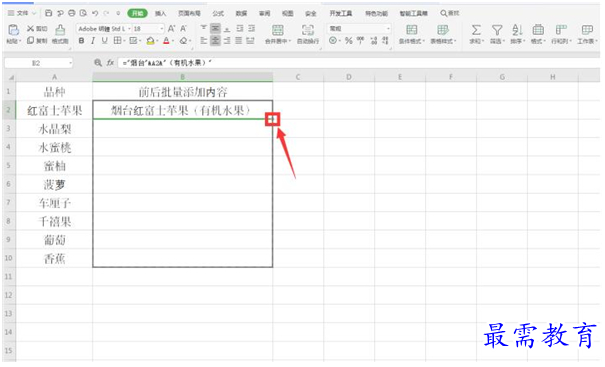Toggle align right

tap(227, 41)
